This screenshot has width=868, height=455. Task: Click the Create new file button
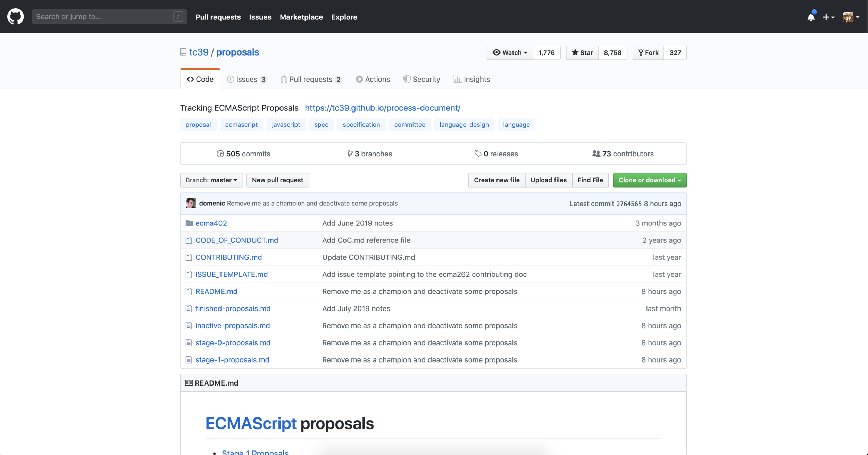coord(496,180)
